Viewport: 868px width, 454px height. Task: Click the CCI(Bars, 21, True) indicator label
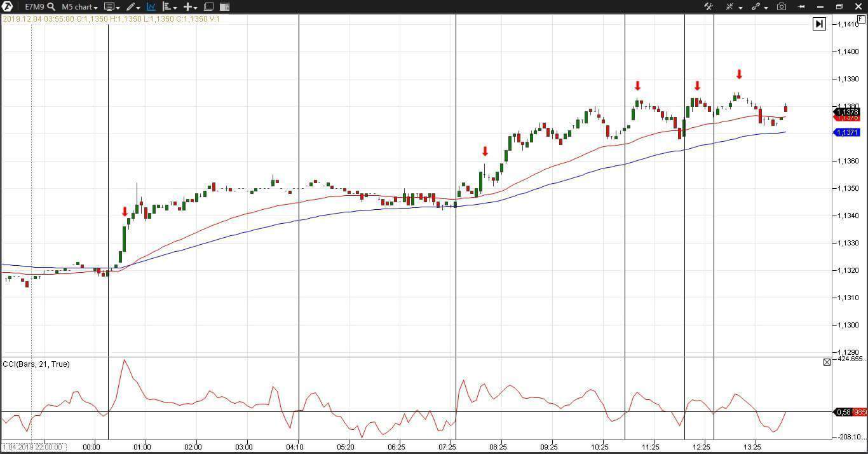point(36,364)
